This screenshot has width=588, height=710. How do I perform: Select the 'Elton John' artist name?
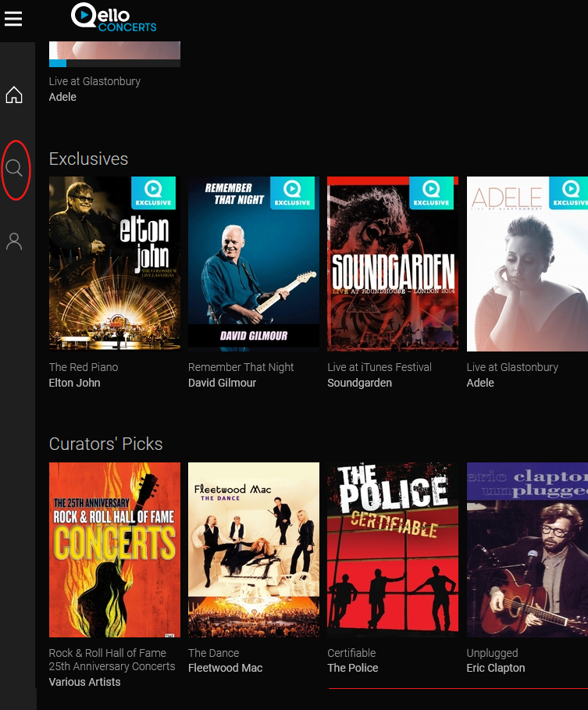tap(75, 383)
